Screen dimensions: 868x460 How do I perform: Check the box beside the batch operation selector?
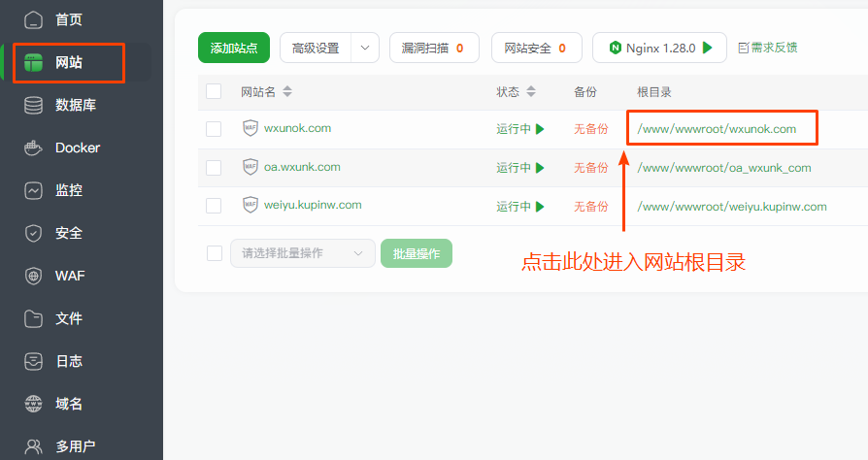tap(215, 253)
